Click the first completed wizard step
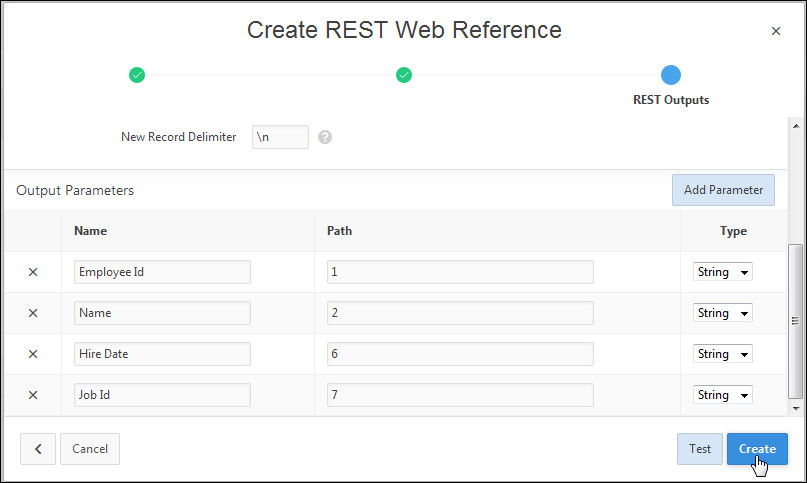This screenshot has width=807, height=483. tap(137, 75)
